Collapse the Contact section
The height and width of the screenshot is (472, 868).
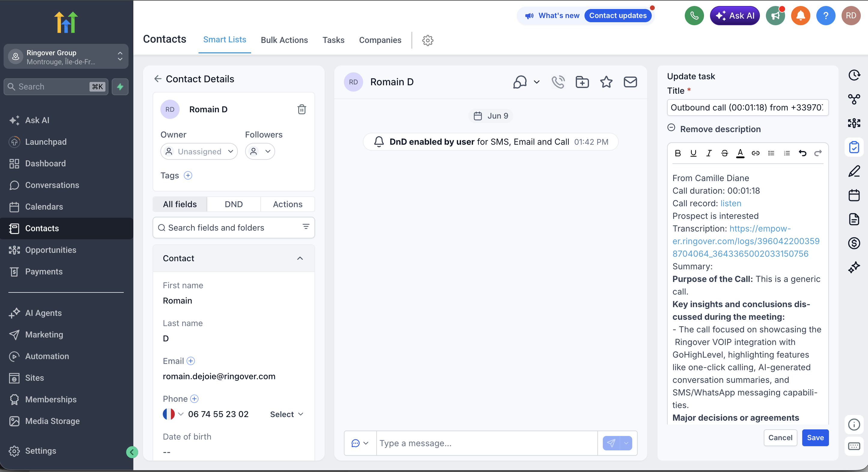point(299,259)
